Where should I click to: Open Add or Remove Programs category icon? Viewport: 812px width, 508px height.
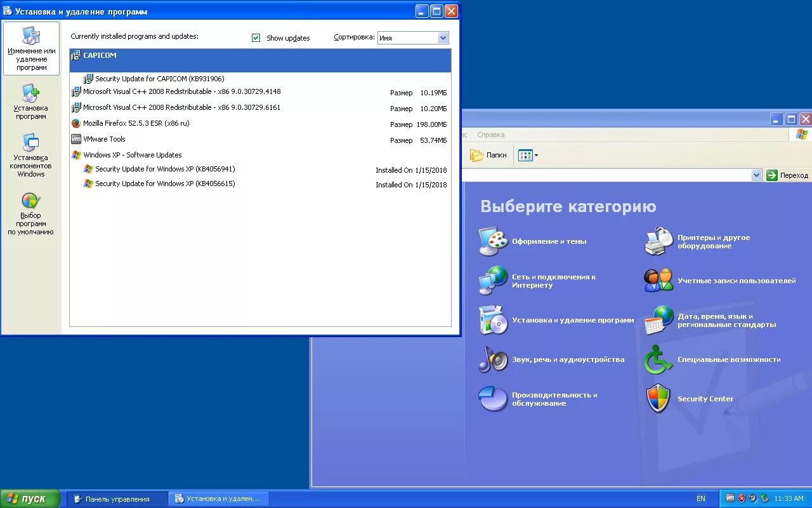493,320
